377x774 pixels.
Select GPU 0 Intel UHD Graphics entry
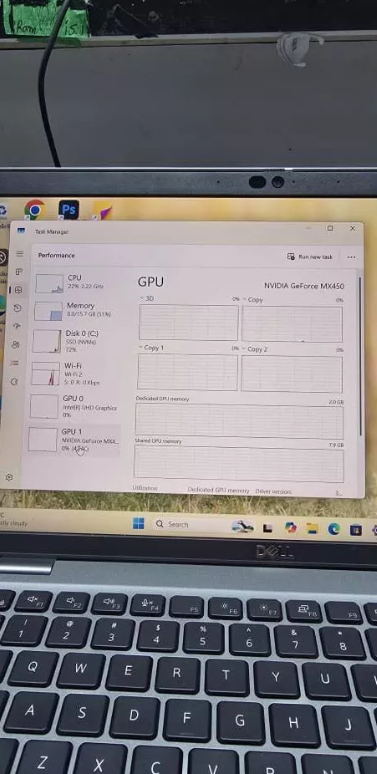click(75, 406)
